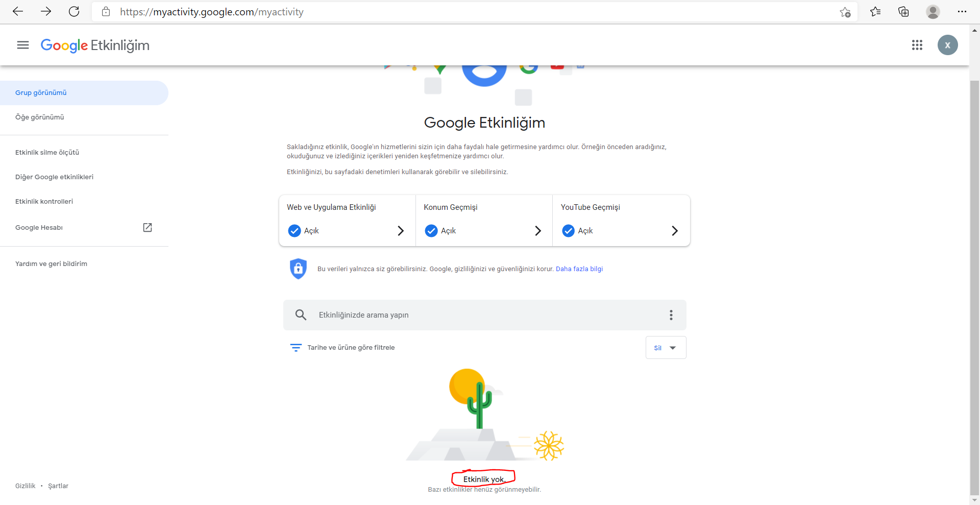980x505 pixels.
Task: Open the browser Favorites list icon
Action: point(875,12)
